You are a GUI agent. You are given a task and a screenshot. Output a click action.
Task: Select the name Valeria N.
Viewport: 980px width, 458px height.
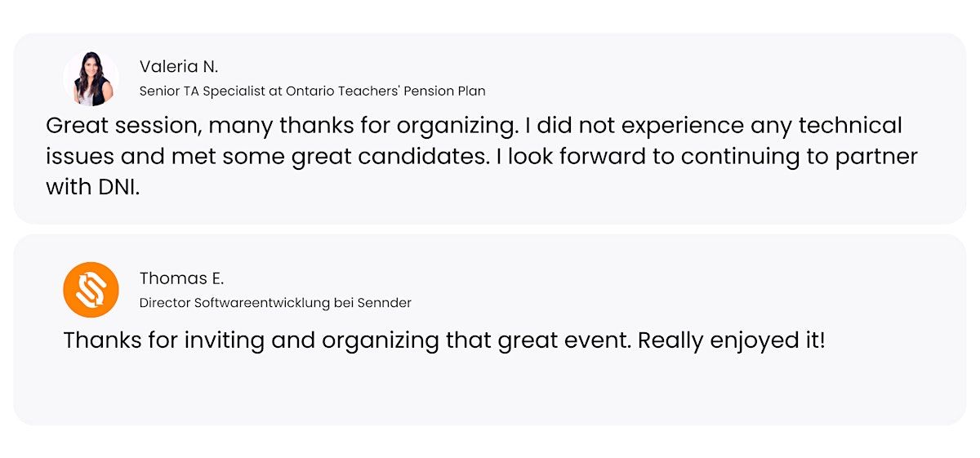(179, 66)
